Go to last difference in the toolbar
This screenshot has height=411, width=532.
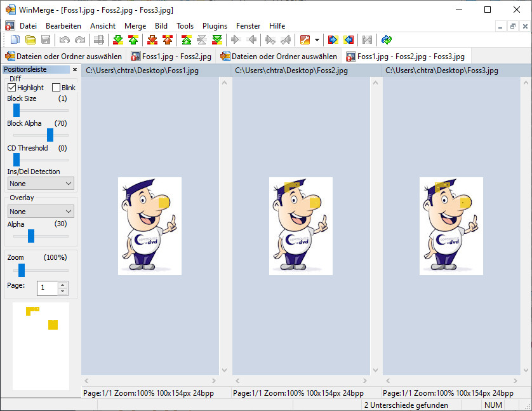(216, 40)
